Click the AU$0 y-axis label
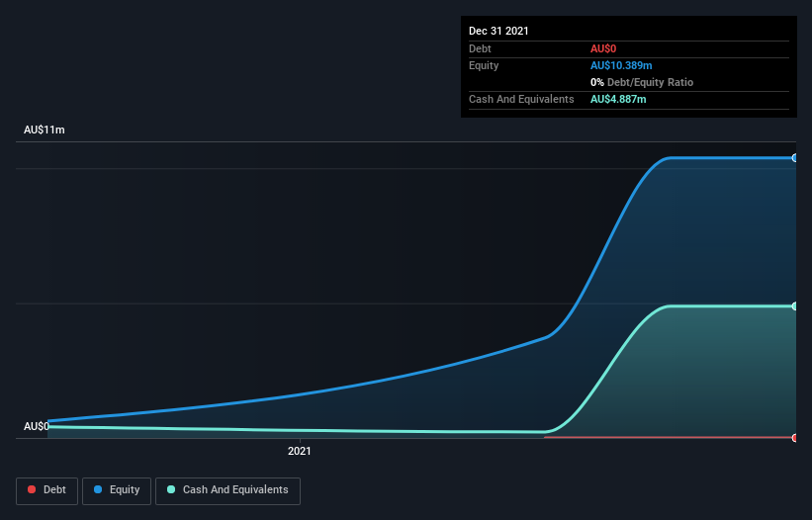Viewport: 812px width, 520px height. point(37,426)
